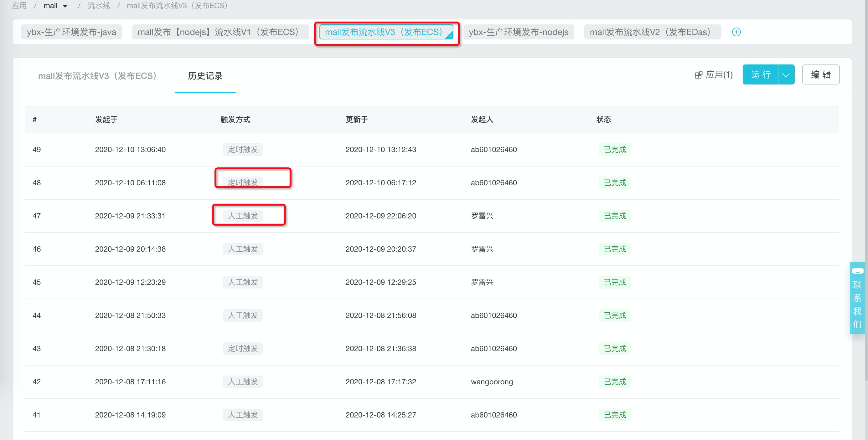Click the 运行 button
The width and height of the screenshot is (868, 440).
coord(761,75)
